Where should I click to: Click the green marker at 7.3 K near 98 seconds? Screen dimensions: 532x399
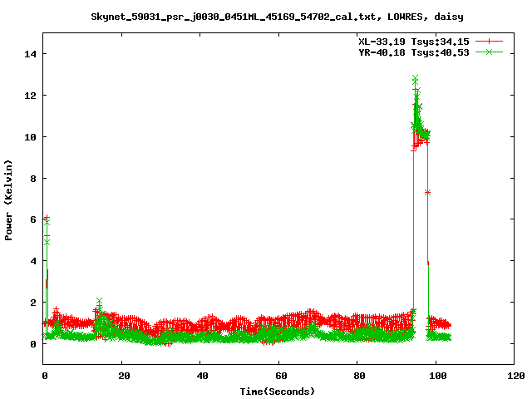click(x=427, y=192)
